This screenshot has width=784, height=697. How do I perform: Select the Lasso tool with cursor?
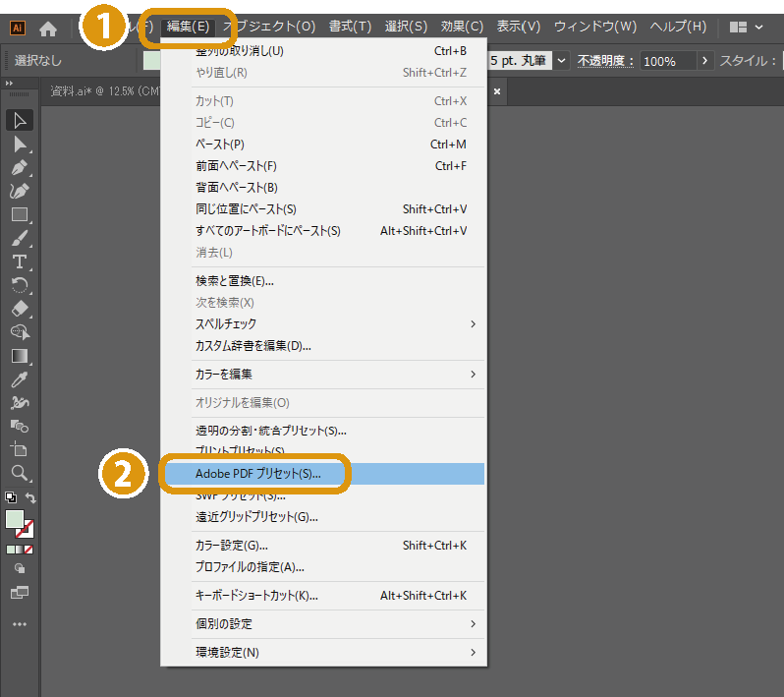(20, 332)
